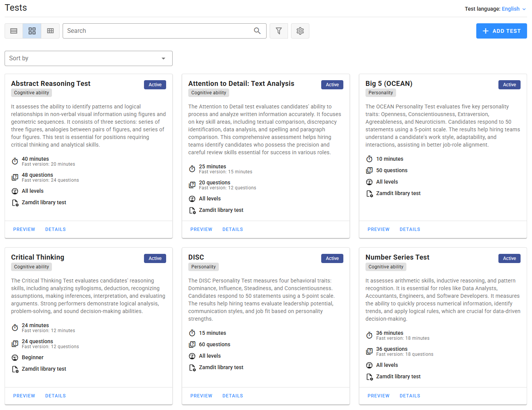Click the Personality tag on DISC card
The image size is (532, 410).
pos(204,266)
